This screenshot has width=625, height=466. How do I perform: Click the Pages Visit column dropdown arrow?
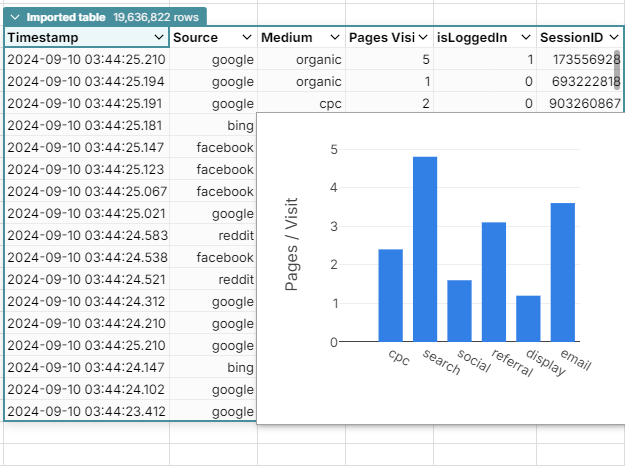pos(423,38)
